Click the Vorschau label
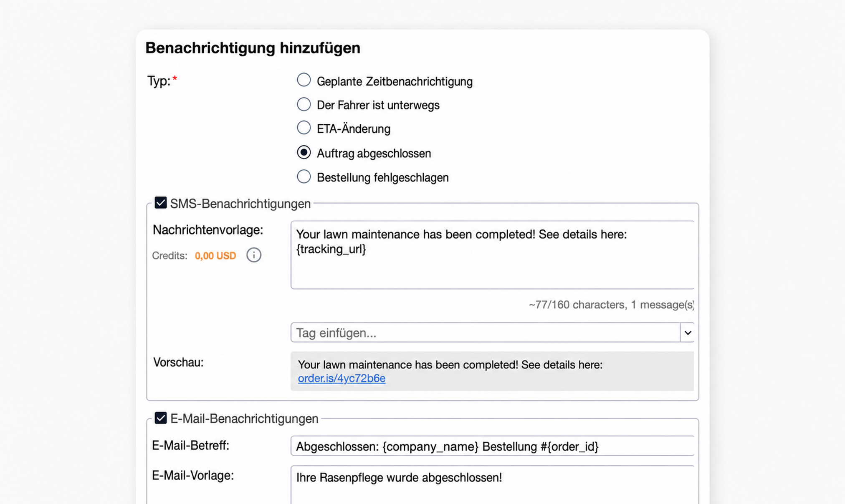The image size is (845, 504). pyautogui.click(x=178, y=362)
